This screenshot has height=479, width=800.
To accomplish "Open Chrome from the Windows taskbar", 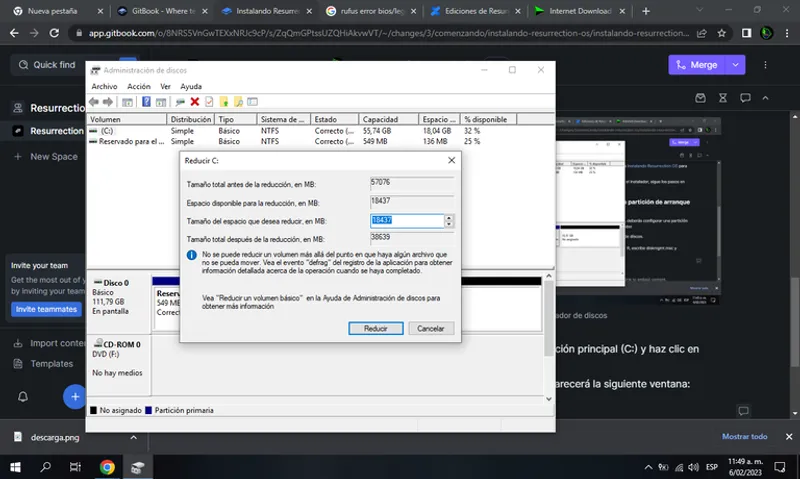I will (x=107, y=467).
